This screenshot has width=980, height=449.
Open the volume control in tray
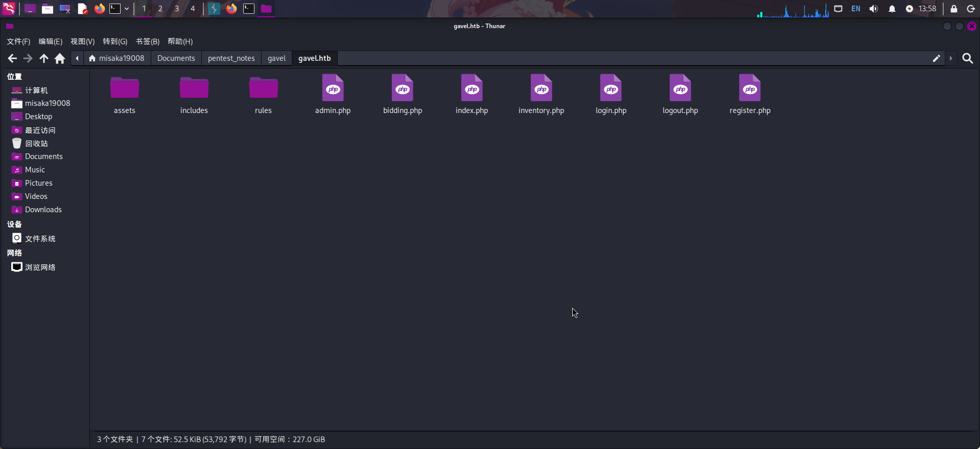tap(874, 9)
